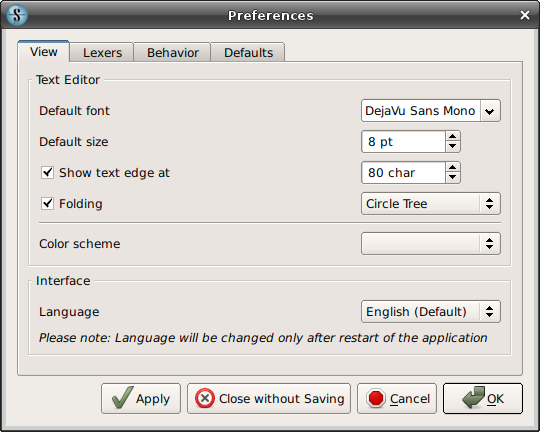Open the Language dropdown
This screenshot has height=432, width=540.
coord(430,312)
